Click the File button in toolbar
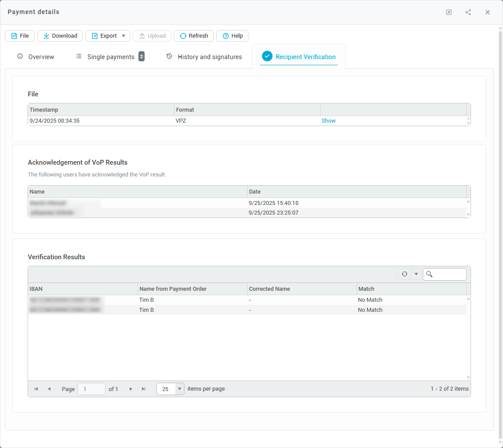The image size is (503, 448). (20, 36)
